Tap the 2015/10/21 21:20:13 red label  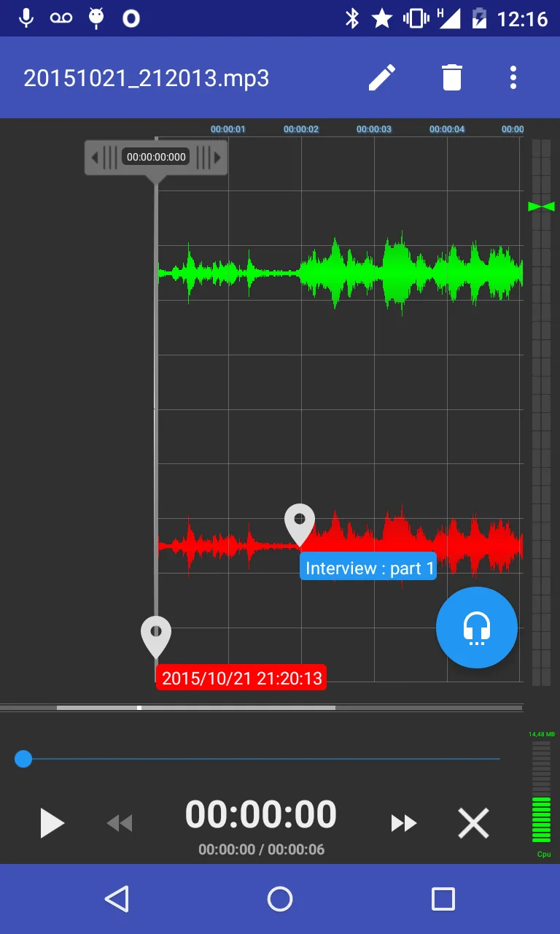click(x=241, y=678)
